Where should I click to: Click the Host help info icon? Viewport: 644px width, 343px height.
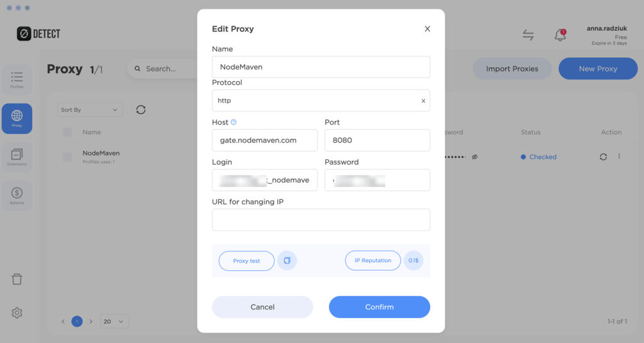click(x=234, y=122)
